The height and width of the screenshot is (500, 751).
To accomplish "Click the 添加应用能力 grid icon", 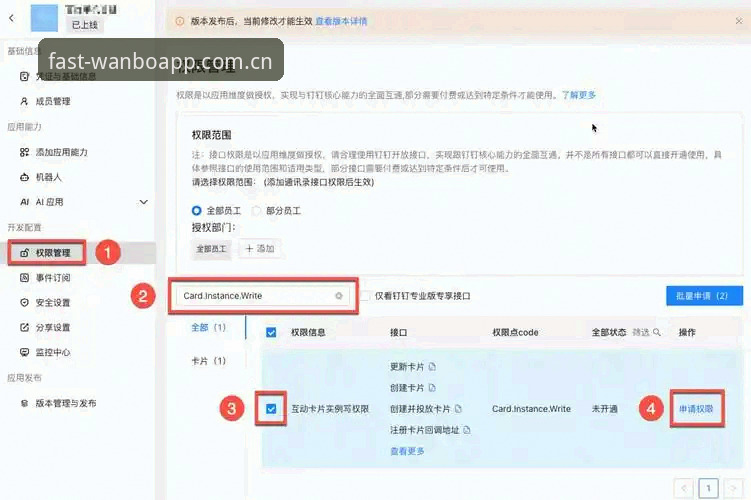I will (x=24, y=152).
